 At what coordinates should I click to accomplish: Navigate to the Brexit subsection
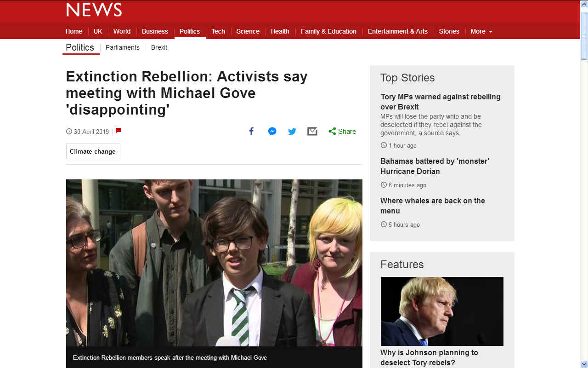159,47
